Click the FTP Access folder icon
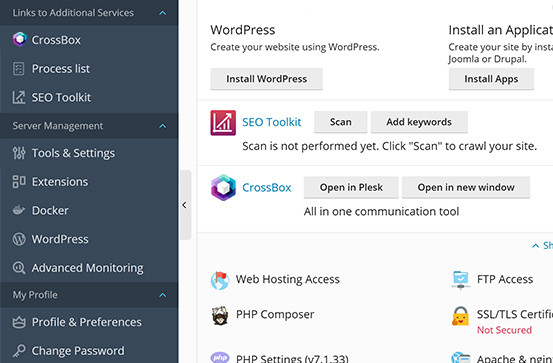This screenshot has height=363, width=553. click(460, 280)
